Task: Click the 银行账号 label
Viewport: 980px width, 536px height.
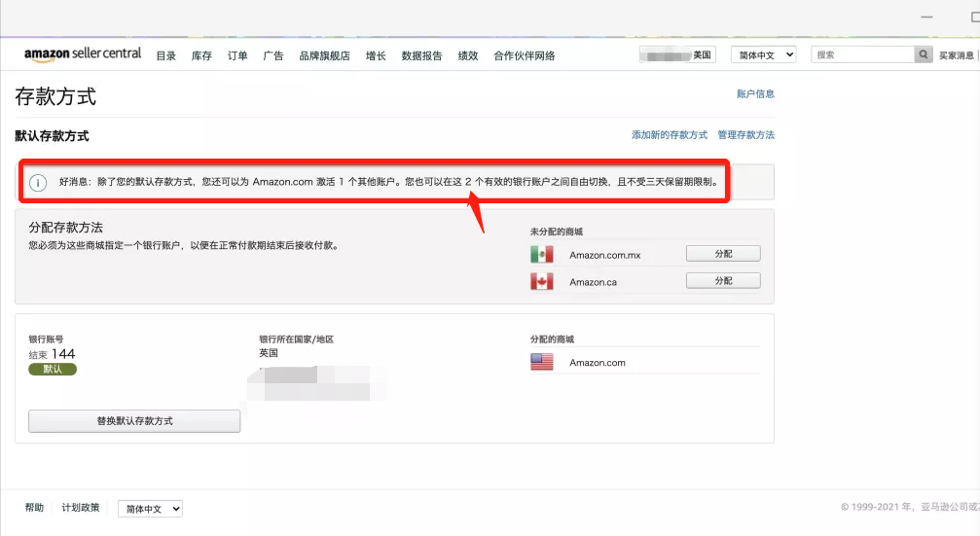Action: click(46, 339)
